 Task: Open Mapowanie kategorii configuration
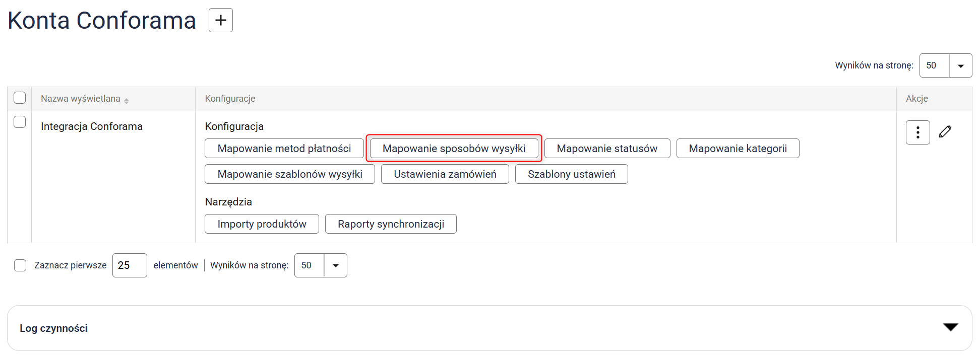coord(738,149)
